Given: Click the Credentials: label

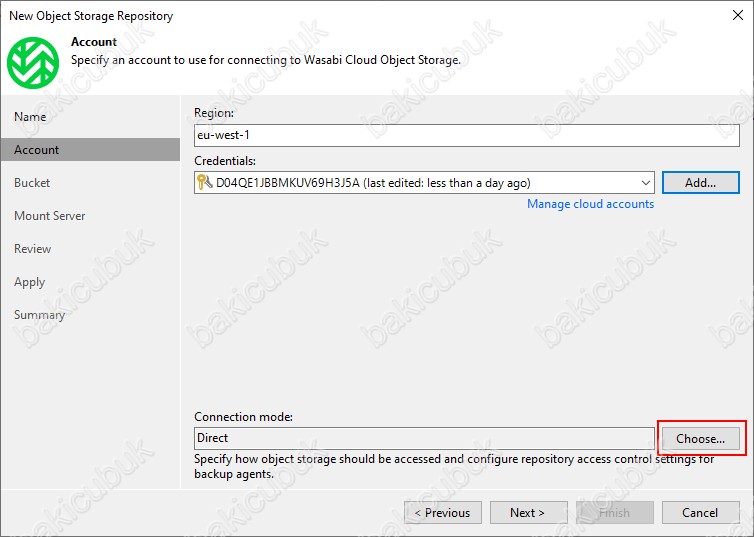Looking at the screenshot, I should point(225,161).
